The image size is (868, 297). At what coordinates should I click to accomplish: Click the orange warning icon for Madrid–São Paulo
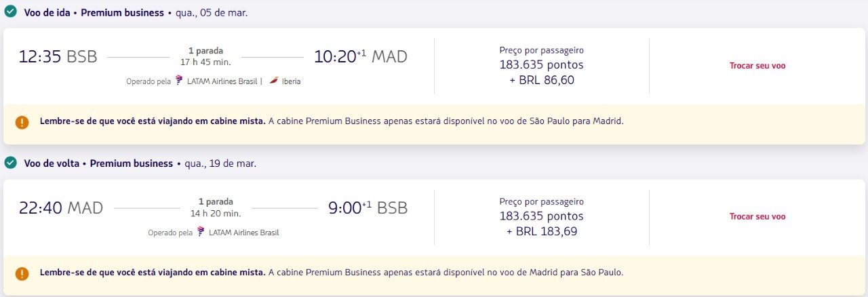pos(22,273)
